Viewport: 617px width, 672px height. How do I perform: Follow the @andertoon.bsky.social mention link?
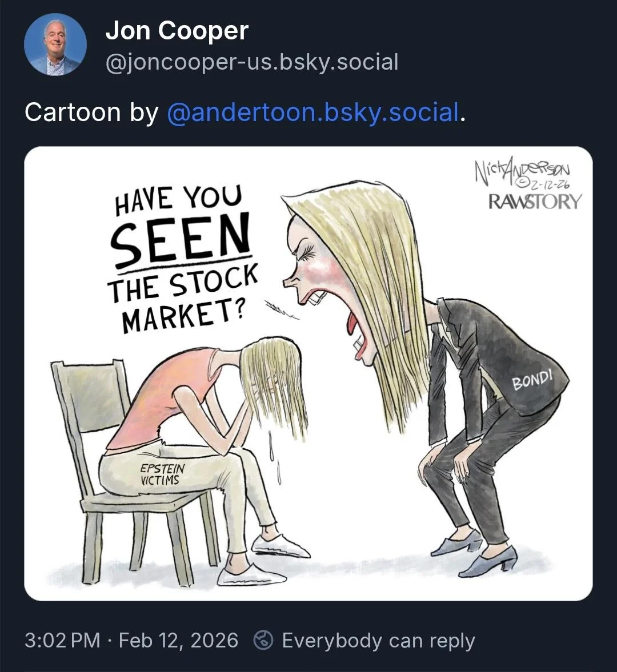coord(313,112)
